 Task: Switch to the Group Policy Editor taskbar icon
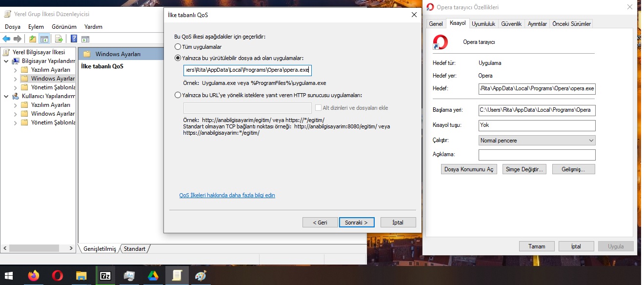coord(177,276)
